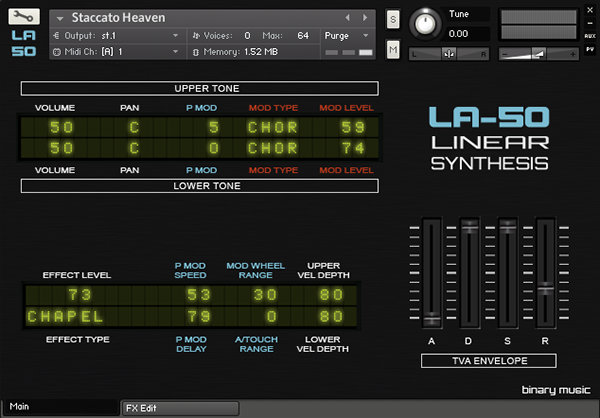Expand the Staccato Heaven instrument name menu
Screen dimensions: 600x418
(x=60, y=18)
